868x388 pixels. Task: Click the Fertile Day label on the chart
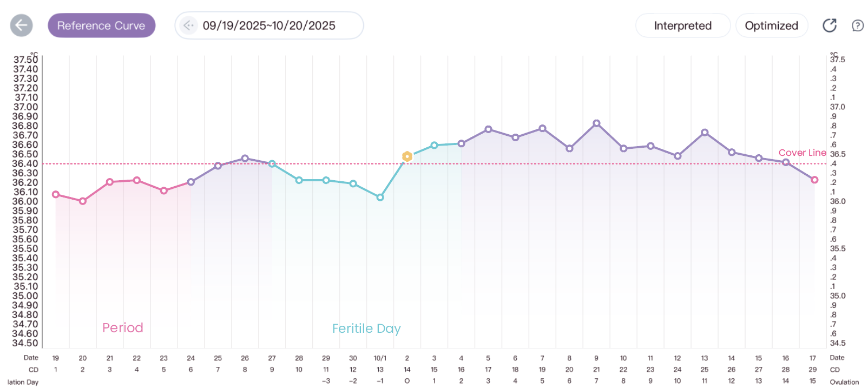pos(367,328)
